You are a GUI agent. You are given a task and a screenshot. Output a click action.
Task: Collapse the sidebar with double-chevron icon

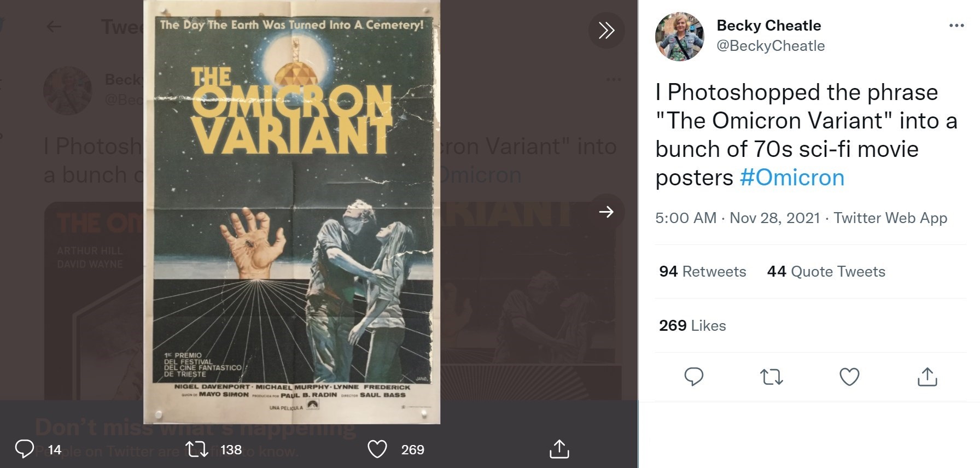pos(606,30)
